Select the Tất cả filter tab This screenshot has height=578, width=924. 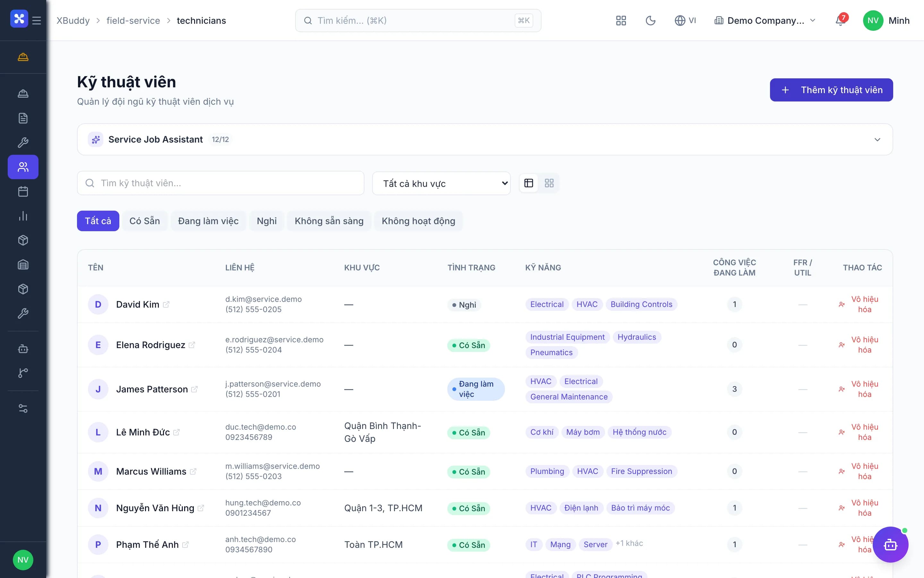pos(98,221)
